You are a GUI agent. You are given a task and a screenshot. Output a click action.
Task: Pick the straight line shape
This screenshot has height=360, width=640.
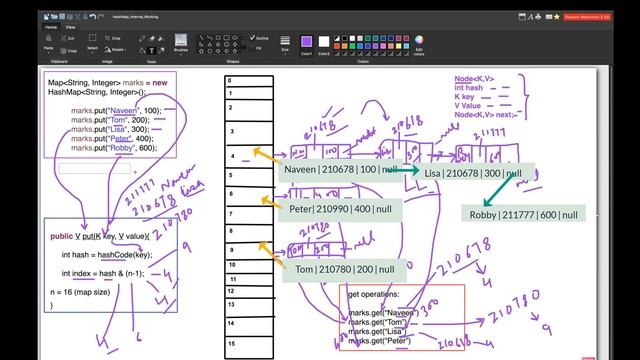[202, 38]
